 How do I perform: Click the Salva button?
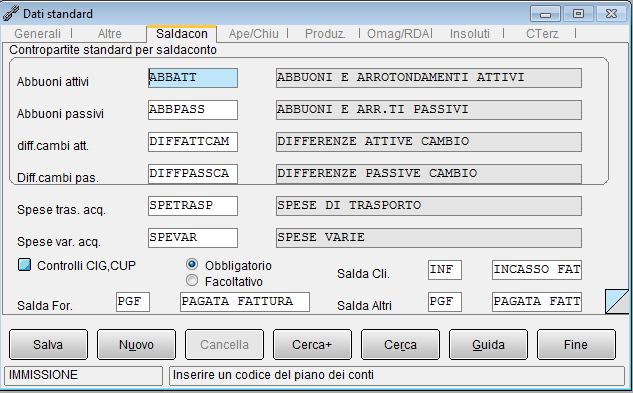click(x=48, y=345)
